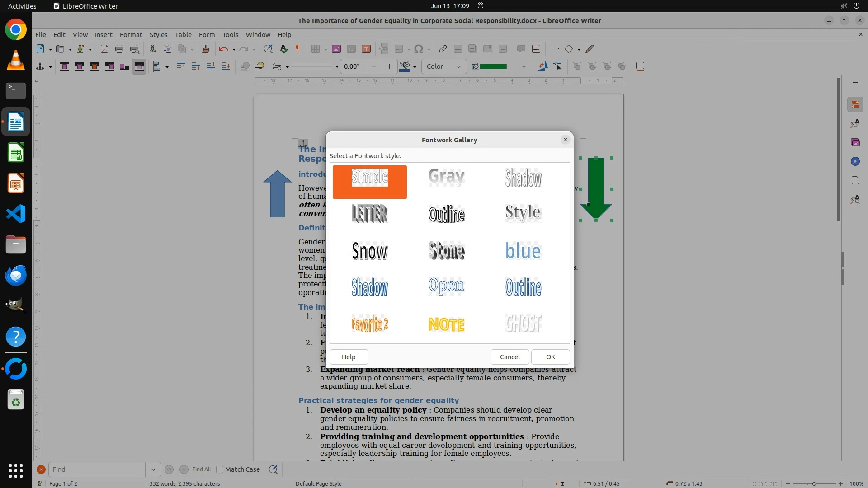Click OK in Fontwork Gallery
The image size is (868, 488).
pyautogui.click(x=550, y=357)
